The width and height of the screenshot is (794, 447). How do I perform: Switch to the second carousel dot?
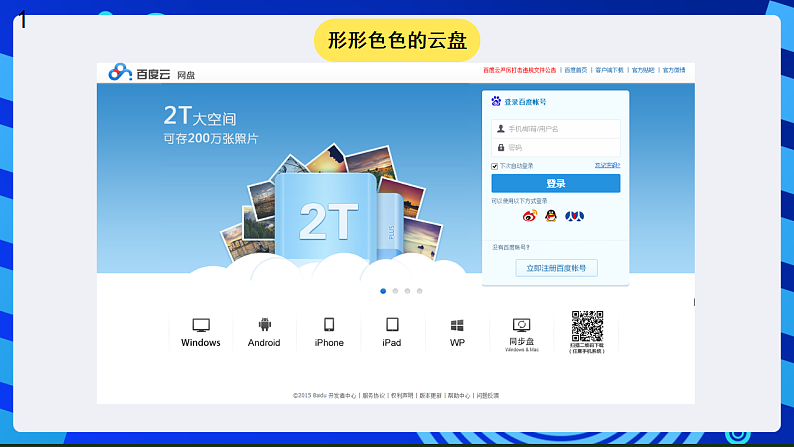[395, 291]
